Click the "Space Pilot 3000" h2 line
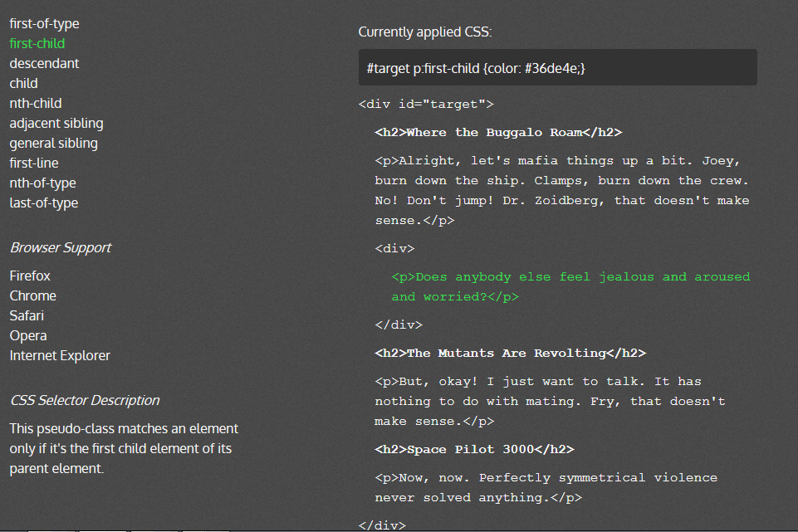 click(x=474, y=450)
